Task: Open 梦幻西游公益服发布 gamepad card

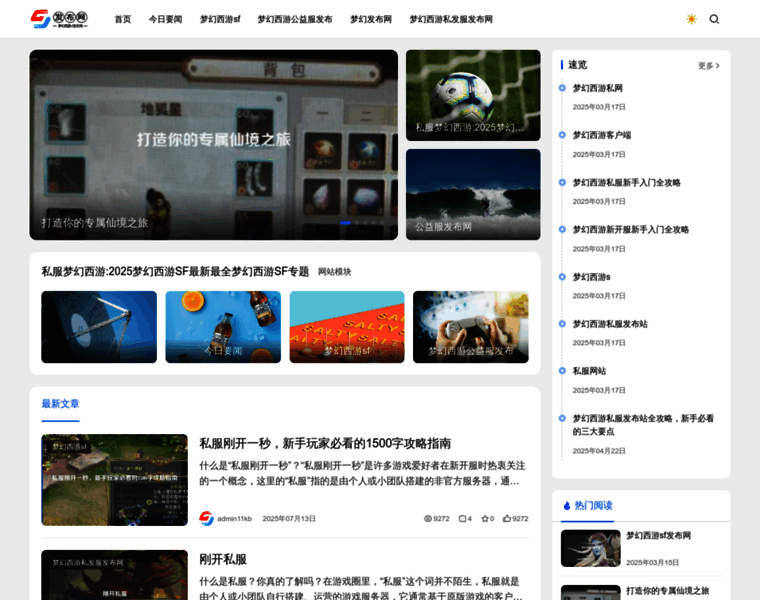Action: coord(471,327)
